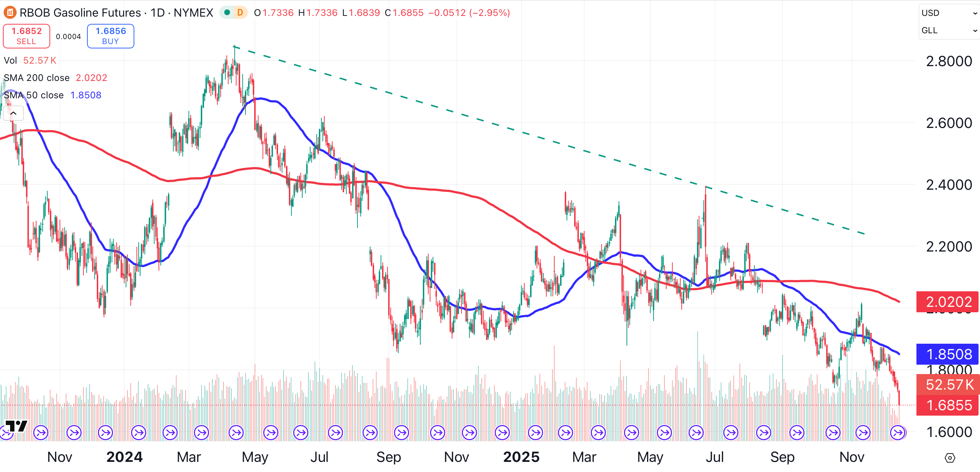Click the orange D delayed-data badge
The image size is (980, 472).
[240, 13]
